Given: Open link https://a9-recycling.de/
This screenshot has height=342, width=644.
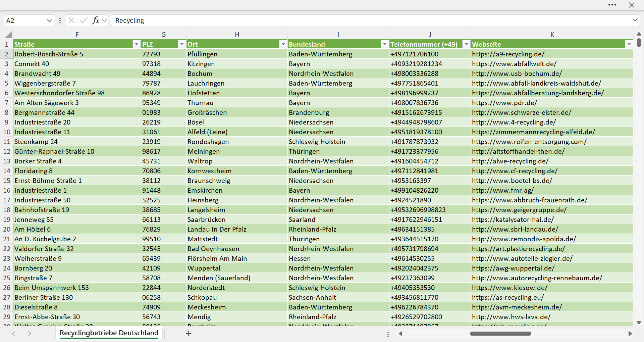Looking at the screenshot, I should pos(508,54).
